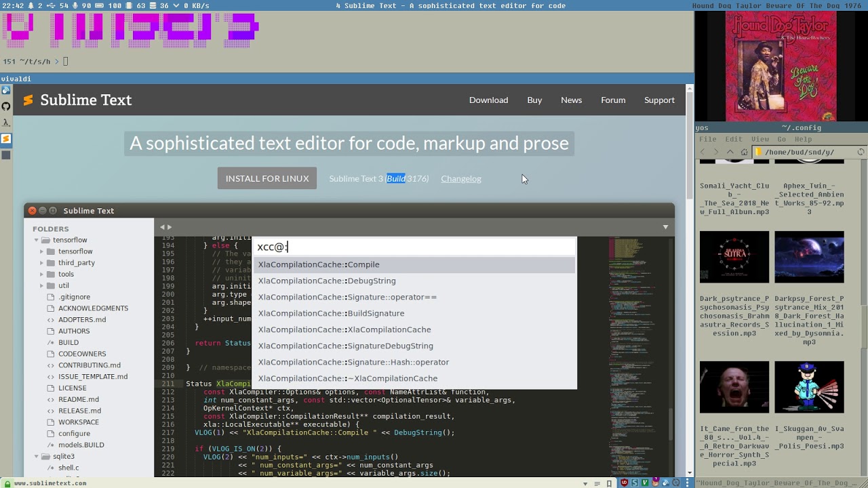Viewport: 868px width, 488px height.
Task: Click the next tab arrow in Sublime demo
Action: 170,227
